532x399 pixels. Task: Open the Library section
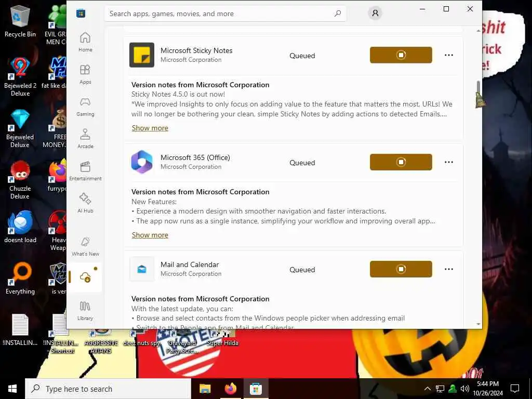point(85,311)
